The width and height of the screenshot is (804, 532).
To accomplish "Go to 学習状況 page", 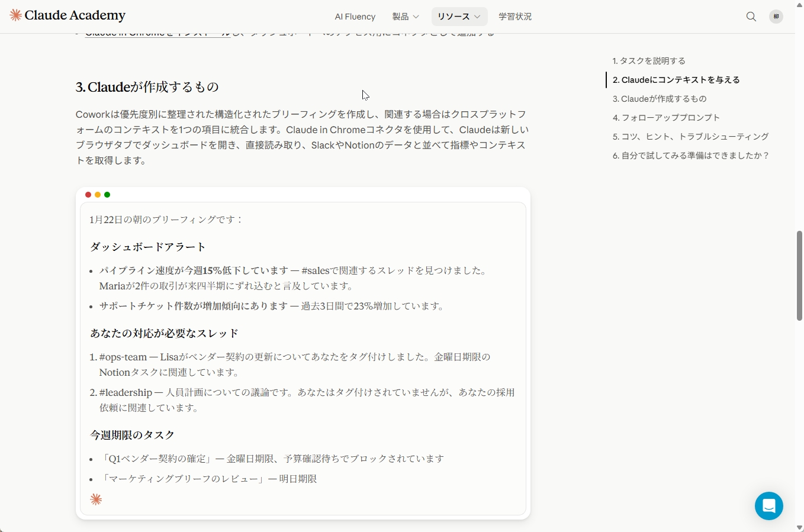I will point(515,17).
